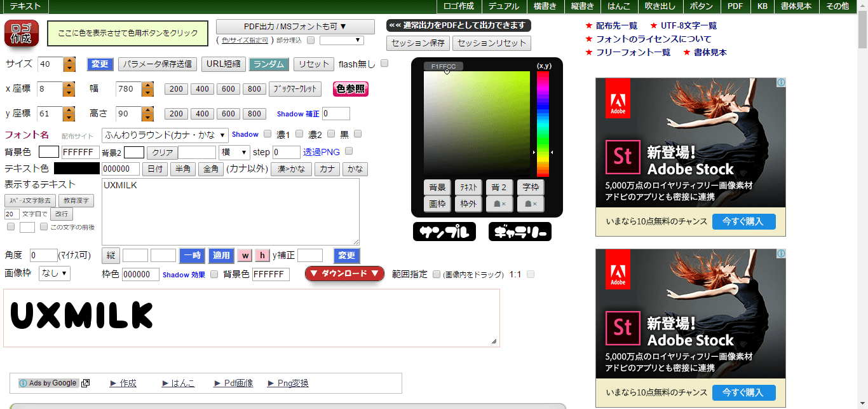This screenshot has height=409, width=868.
Task: Click the rainbow hue slider strip
Action: click(x=543, y=123)
